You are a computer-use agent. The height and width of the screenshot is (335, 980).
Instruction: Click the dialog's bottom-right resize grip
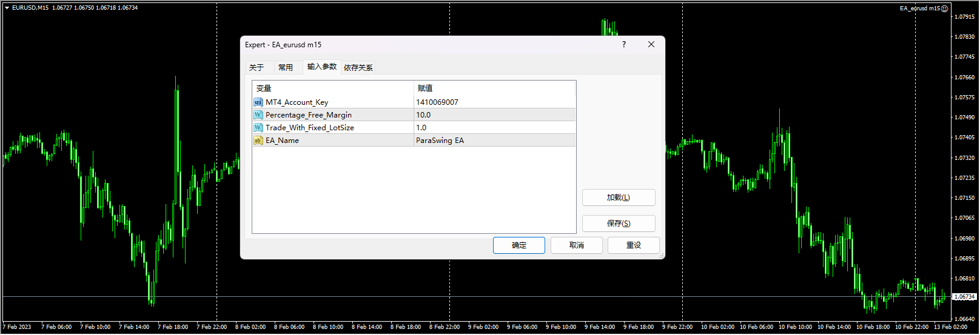click(x=661, y=256)
